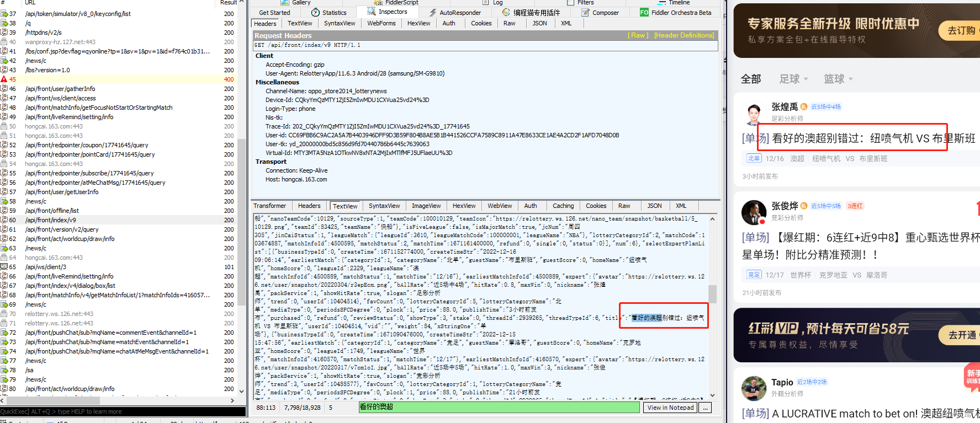Viewport: 980px width, 423px height.
Task: Open AutoResponder via its lightning icon
Action: point(433,12)
